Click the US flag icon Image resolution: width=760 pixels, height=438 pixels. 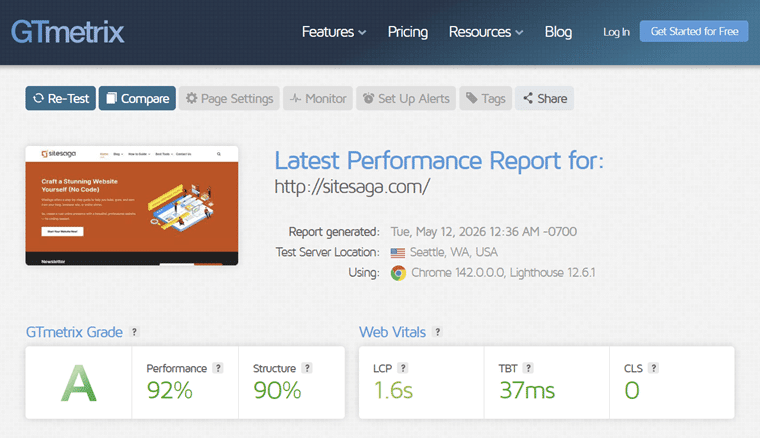tap(398, 252)
